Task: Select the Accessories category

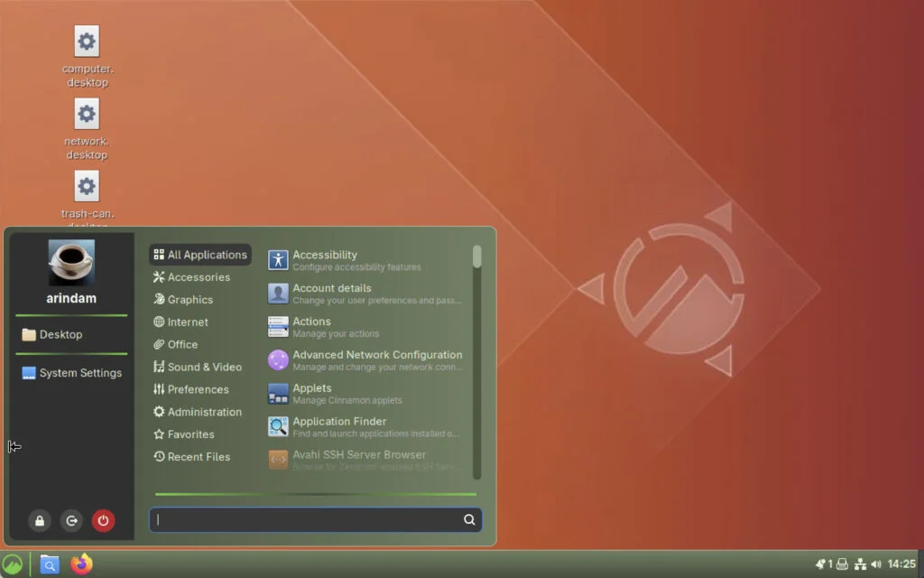Action: [199, 277]
